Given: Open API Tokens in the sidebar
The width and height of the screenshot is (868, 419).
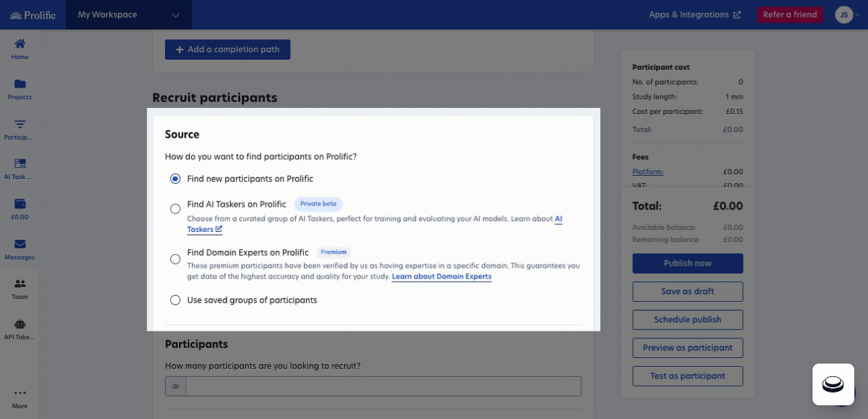Looking at the screenshot, I should [x=20, y=330].
